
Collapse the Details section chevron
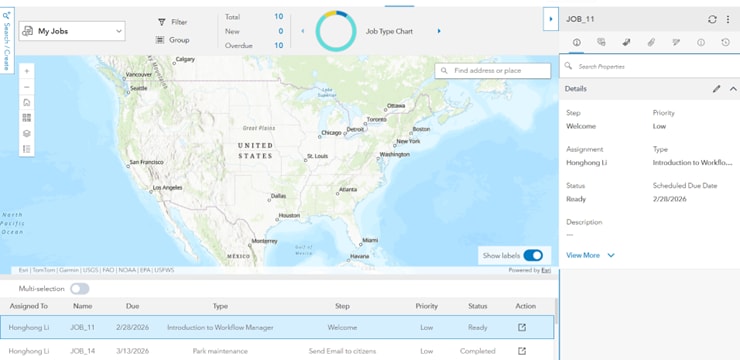[x=733, y=89]
